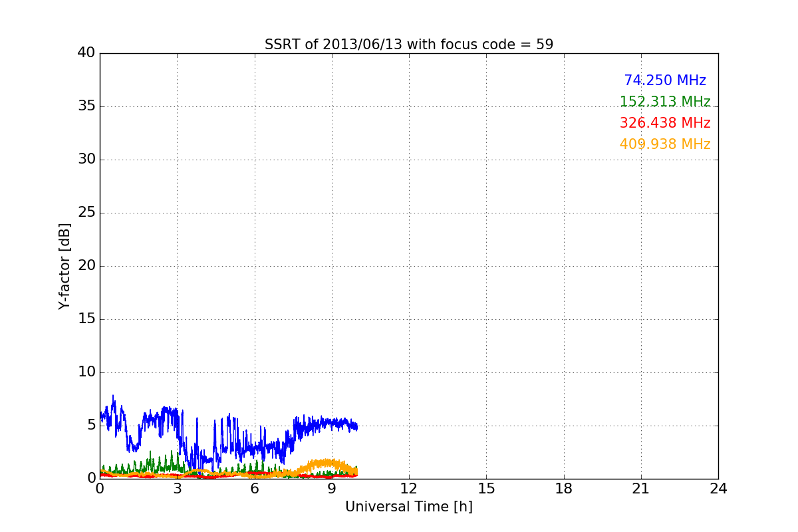The width and height of the screenshot is (798, 532).
Task: Click y-axis tick label 20
Action: tap(86, 266)
